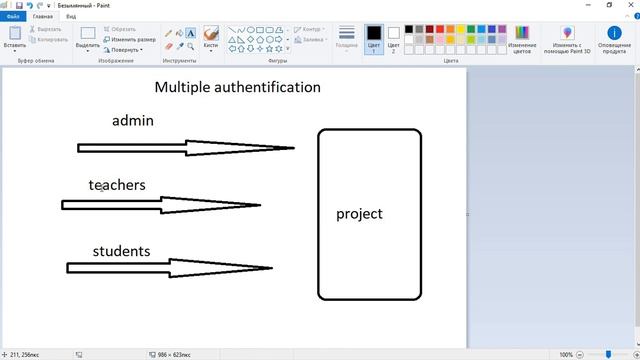Image resolution: width=640 pixels, height=360 pixels.
Task: Select the Color picker eyedropper tool
Action: coord(180,47)
